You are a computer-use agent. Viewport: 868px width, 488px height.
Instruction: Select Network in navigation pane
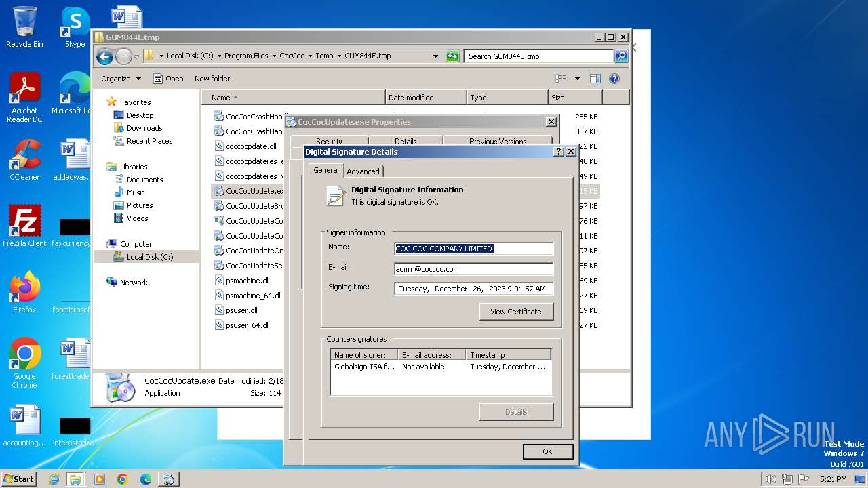(134, 283)
